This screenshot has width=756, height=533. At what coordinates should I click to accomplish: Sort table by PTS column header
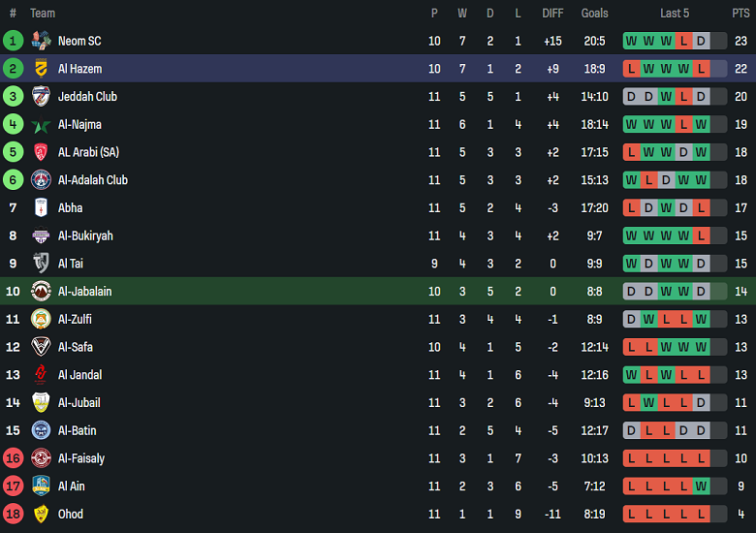click(740, 14)
